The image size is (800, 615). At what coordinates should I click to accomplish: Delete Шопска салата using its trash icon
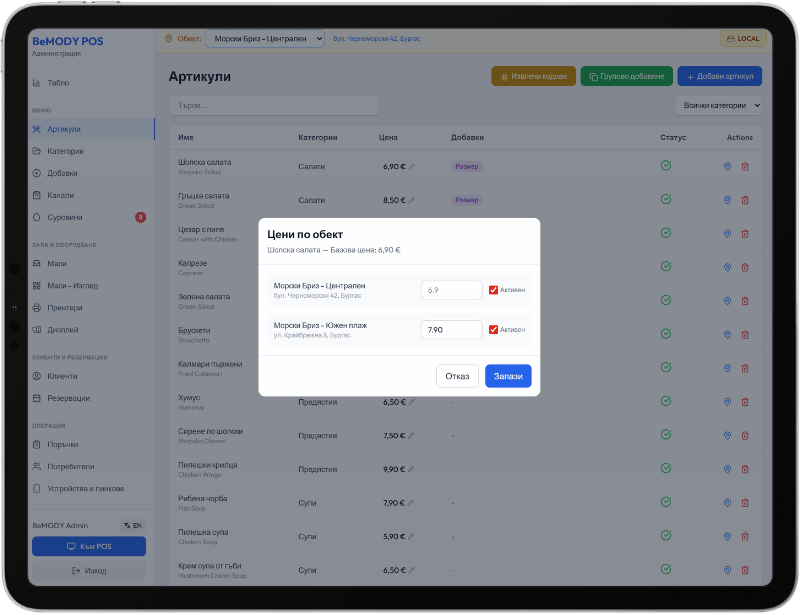[x=745, y=166]
